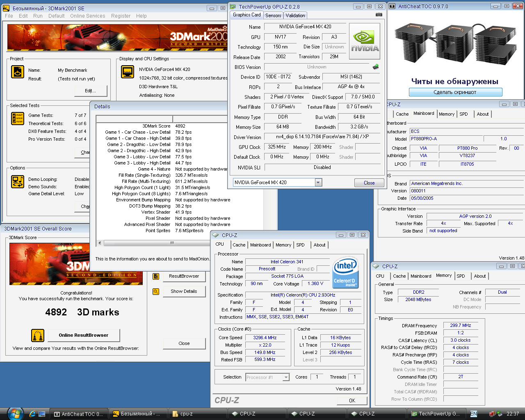This screenshot has height=420, width=525.
Task: Click the Close button in GPU-Z
Action: [x=369, y=183]
